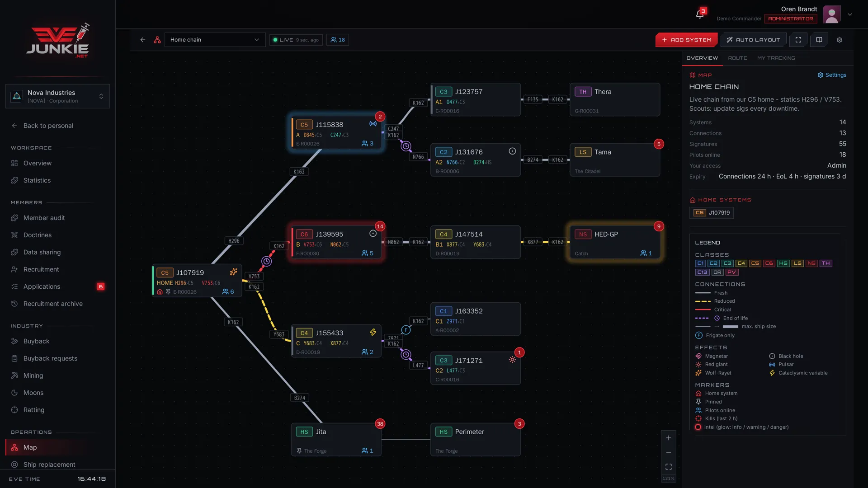The height and width of the screenshot is (488, 868).
Task: Go back to personal workspace
Action: pos(57,126)
